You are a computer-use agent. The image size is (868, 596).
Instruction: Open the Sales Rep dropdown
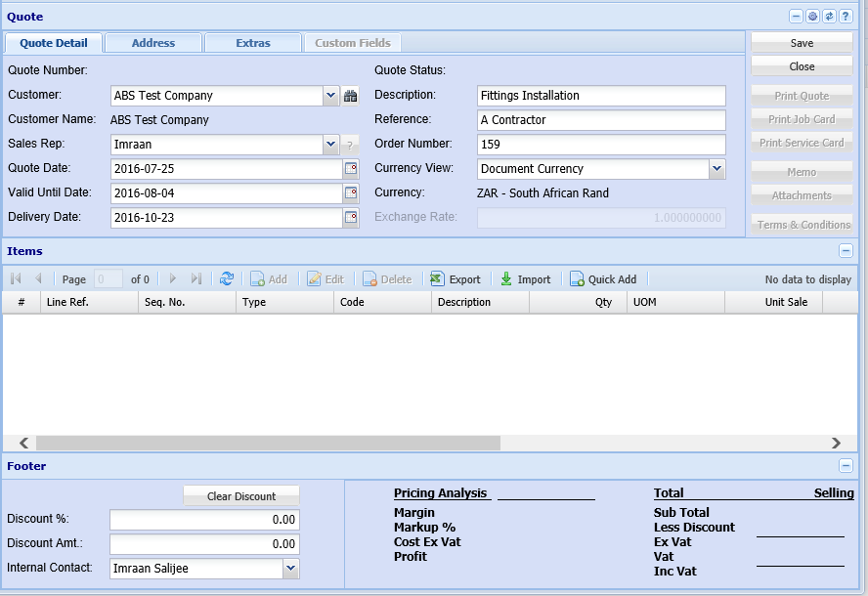point(330,145)
